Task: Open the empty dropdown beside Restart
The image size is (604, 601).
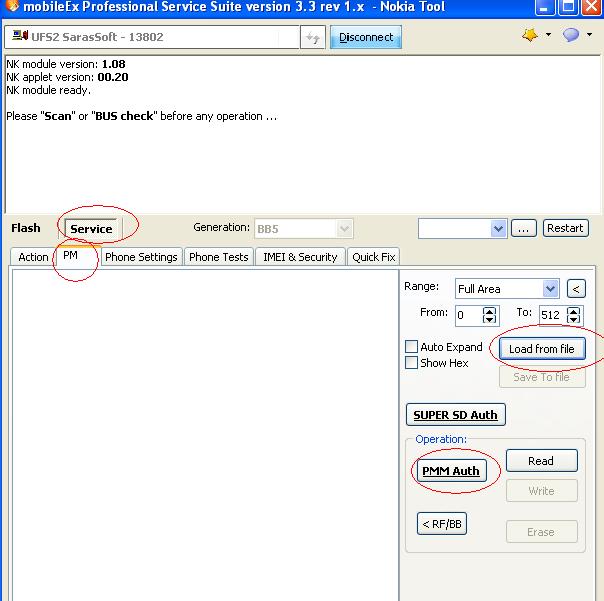Action: click(462, 229)
